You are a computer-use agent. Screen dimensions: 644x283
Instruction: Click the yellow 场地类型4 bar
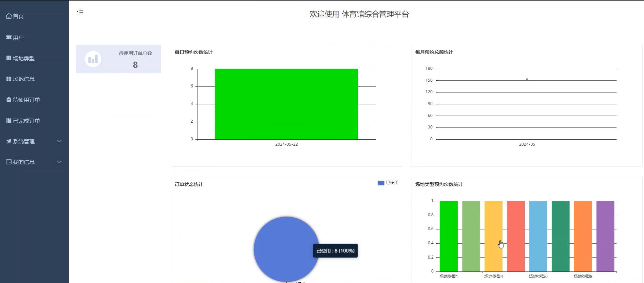click(493, 236)
